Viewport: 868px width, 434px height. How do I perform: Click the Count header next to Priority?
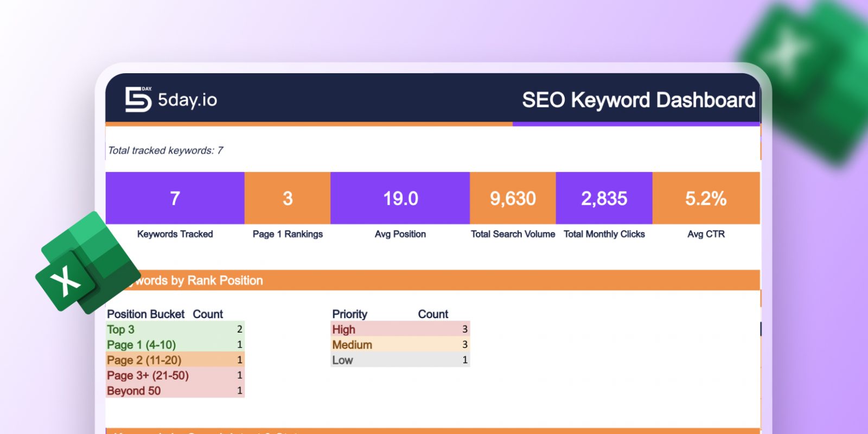[x=433, y=314]
